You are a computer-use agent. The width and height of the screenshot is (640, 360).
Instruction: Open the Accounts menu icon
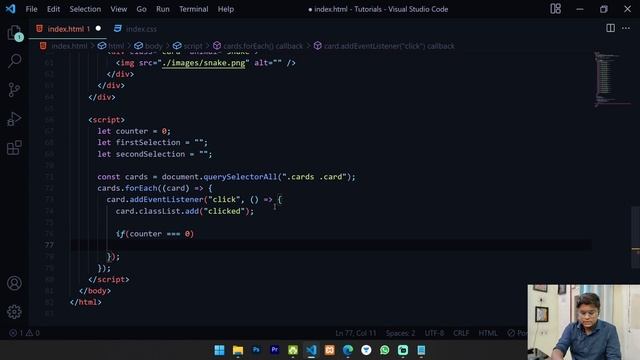click(x=14, y=283)
